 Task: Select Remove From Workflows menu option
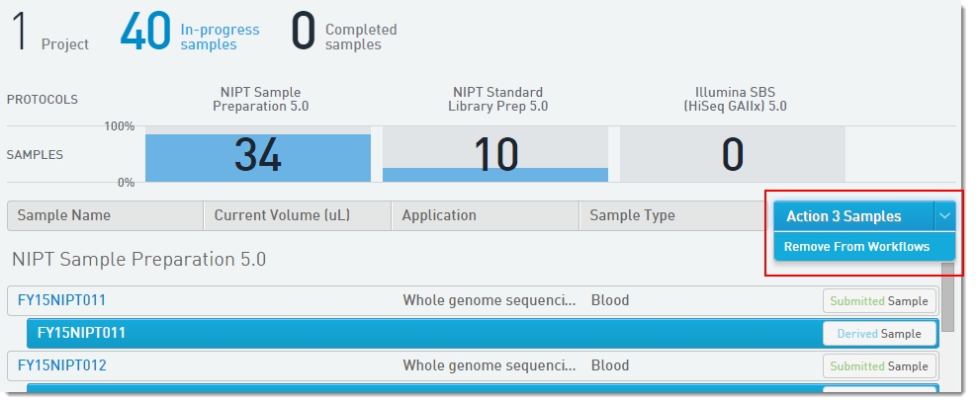point(856,246)
